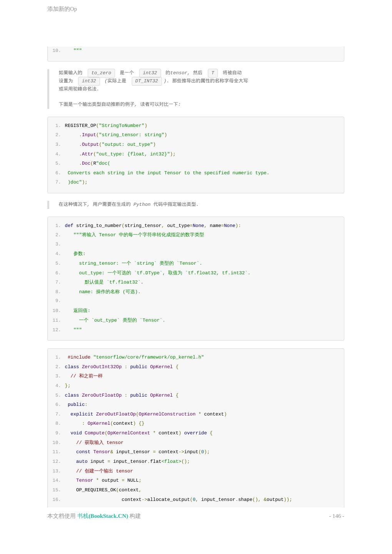Click the void Compute method line
Image resolution: width=392 pixels, height=554 pixels.
pyautogui.click(x=141, y=433)
